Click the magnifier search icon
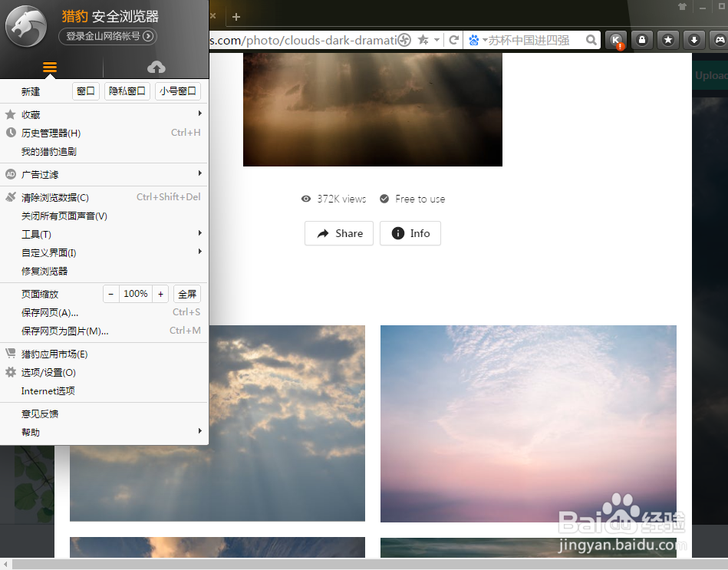 [591, 41]
